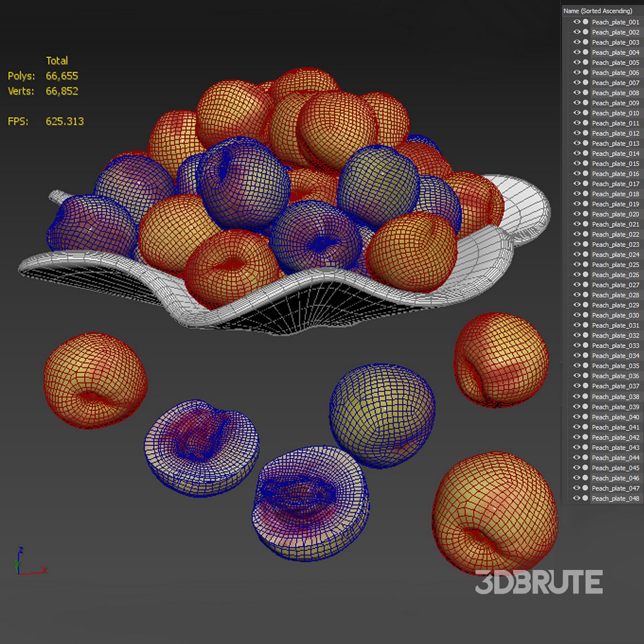
Task: Click the geometry icon next to Peach_plate_030
Action: [586, 316]
